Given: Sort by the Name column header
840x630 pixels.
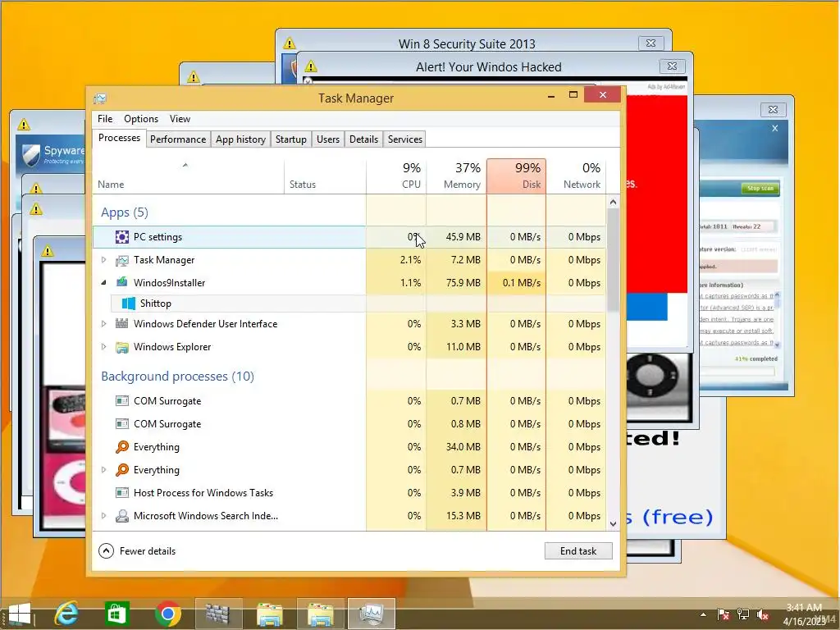Looking at the screenshot, I should [x=188, y=176].
